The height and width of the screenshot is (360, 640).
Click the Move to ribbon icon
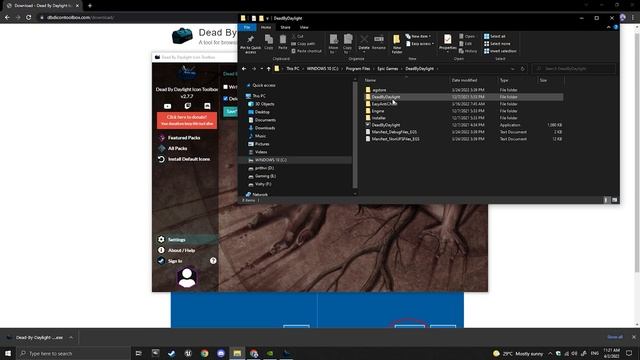(333, 44)
